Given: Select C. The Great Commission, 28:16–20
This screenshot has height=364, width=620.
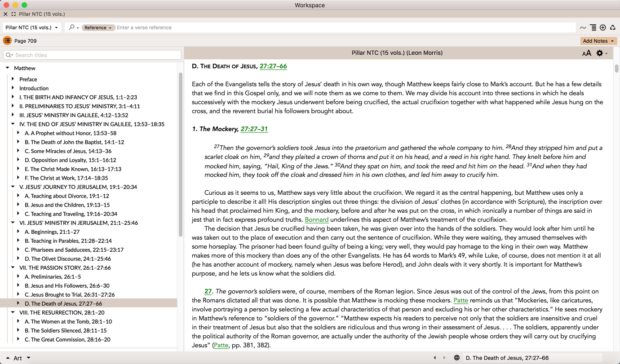Looking at the screenshot, I should pos(67,340).
